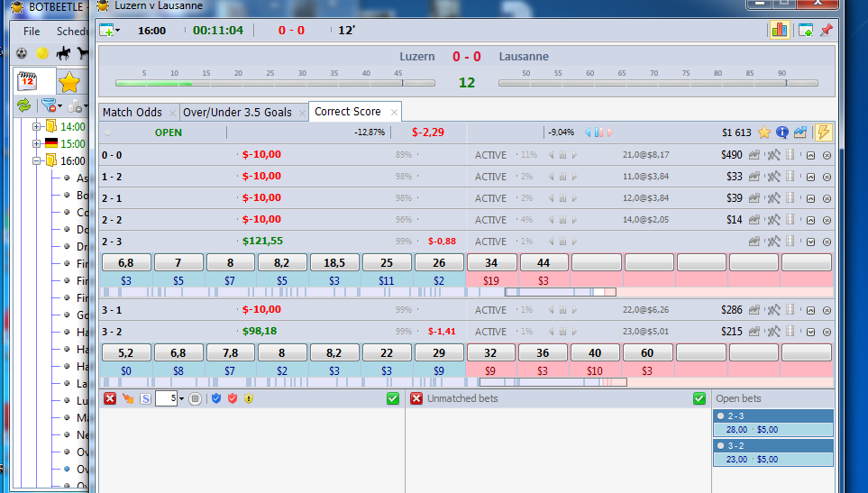The width and height of the screenshot is (868, 493).
Task: Open the File menu
Action: [32, 31]
